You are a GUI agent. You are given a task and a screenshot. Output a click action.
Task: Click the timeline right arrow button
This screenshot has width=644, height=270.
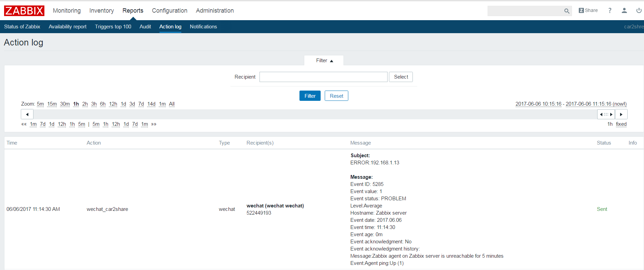621,114
